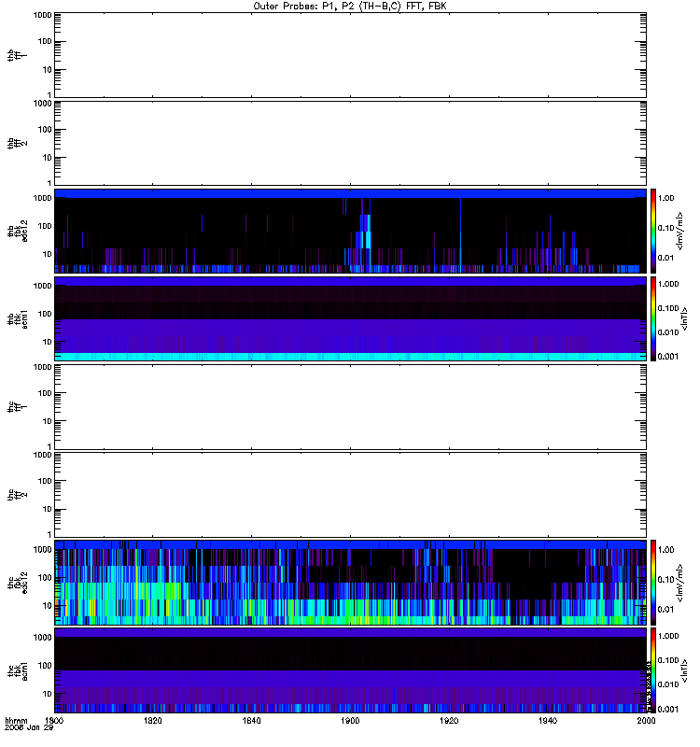The height and width of the screenshot is (747, 700).
Task: Click the empty thb fff 2 plot panel
Action: click(351, 143)
